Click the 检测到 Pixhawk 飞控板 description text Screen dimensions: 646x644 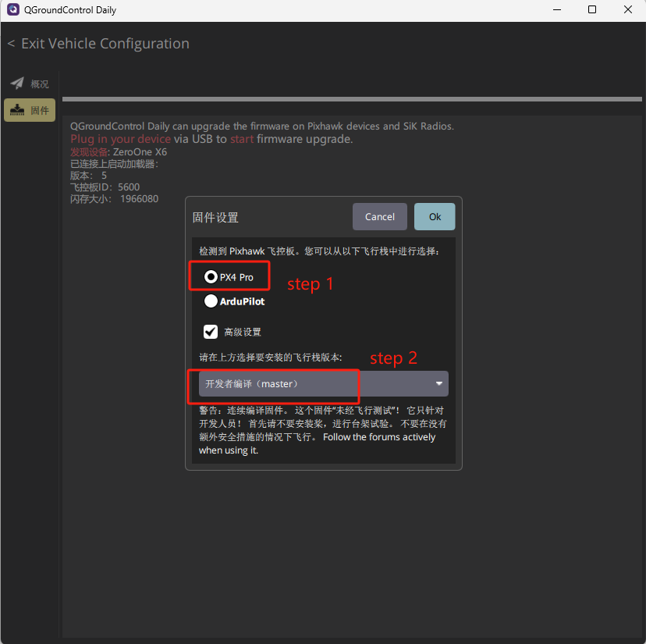pyautogui.click(x=319, y=251)
